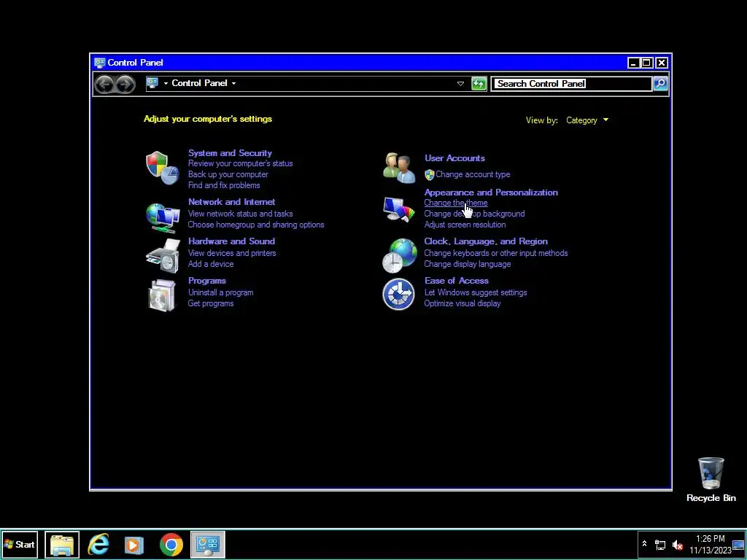The height and width of the screenshot is (560, 747).
Task: Open the View by Category dropdown
Action: pos(587,120)
